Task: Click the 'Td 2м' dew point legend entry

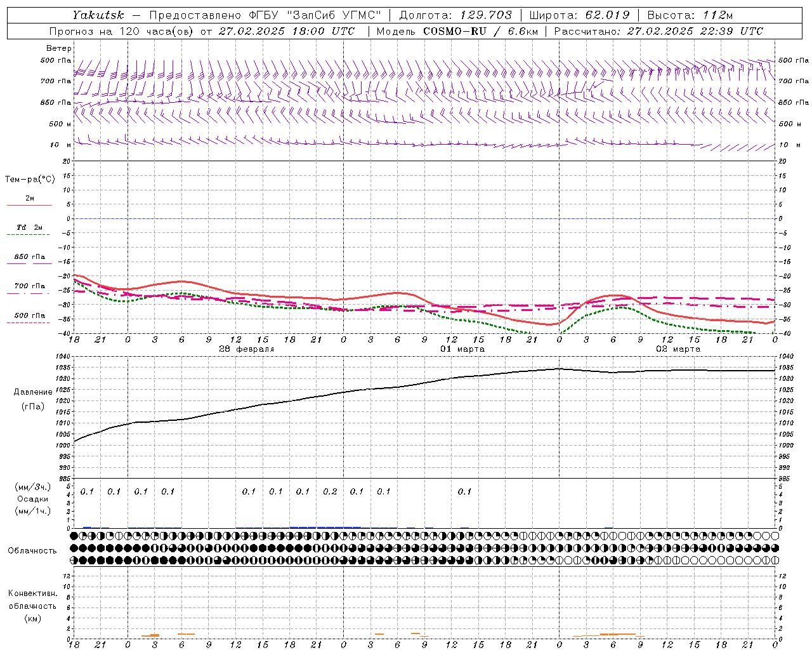Action: click(29, 227)
